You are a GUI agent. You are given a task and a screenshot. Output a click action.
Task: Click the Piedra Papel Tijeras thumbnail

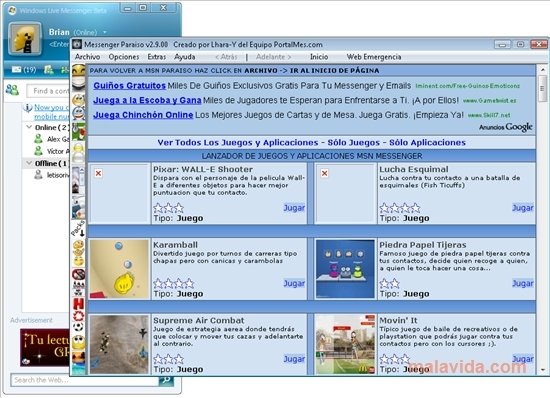coord(345,269)
